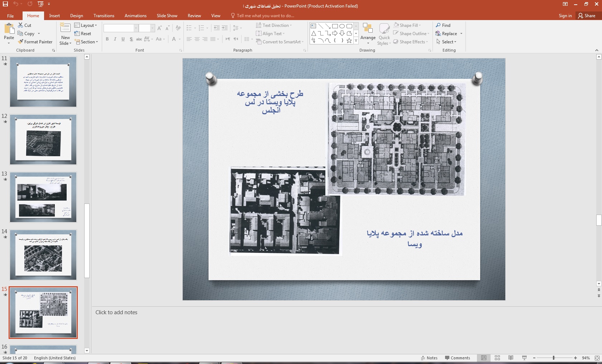Viewport: 602px width, 364px height.
Task: Toggle the Notes pane in the status bar
Action: (x=429, y=358)
